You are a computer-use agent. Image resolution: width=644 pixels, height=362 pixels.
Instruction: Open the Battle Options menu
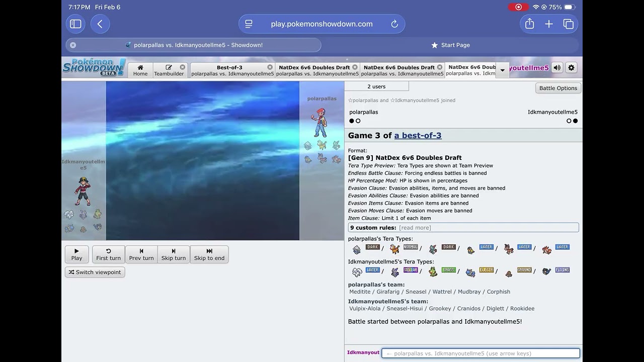(x=558, y=88)
